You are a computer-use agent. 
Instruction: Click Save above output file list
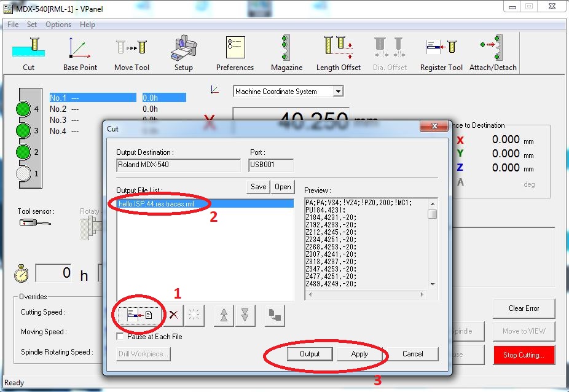[258, 187]
